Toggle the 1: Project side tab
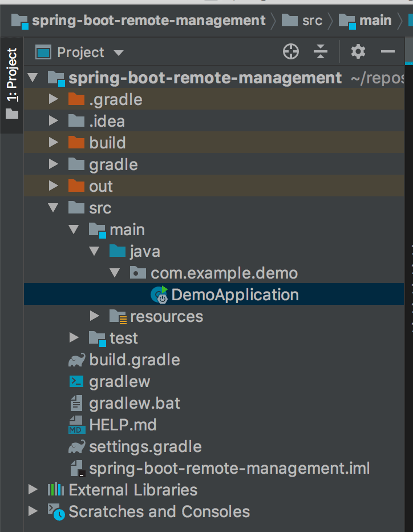Screen dimensions: 413x532 click(x=12, y=85)
